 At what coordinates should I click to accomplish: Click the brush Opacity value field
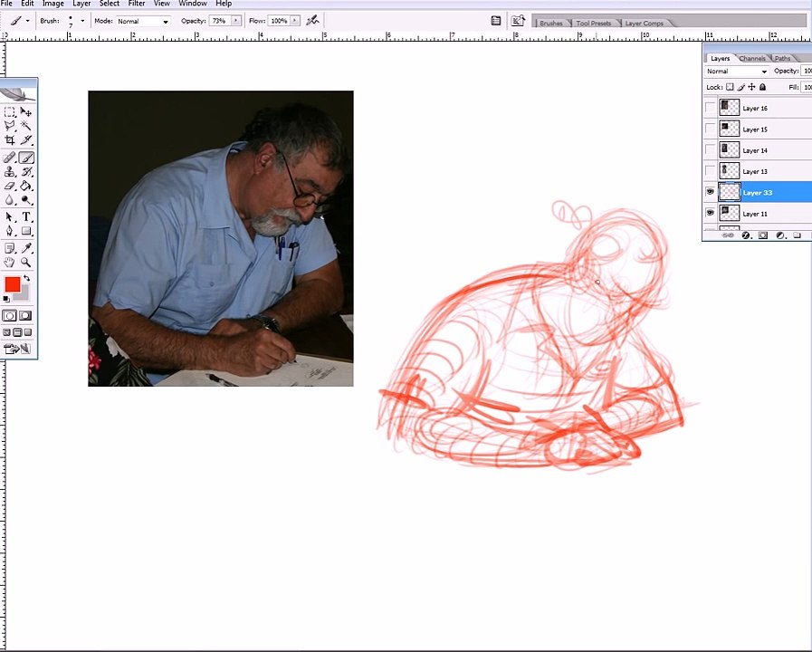coord(220,21)
